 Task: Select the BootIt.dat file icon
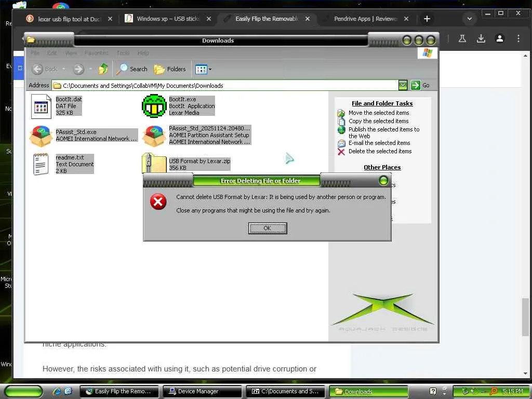41,106
